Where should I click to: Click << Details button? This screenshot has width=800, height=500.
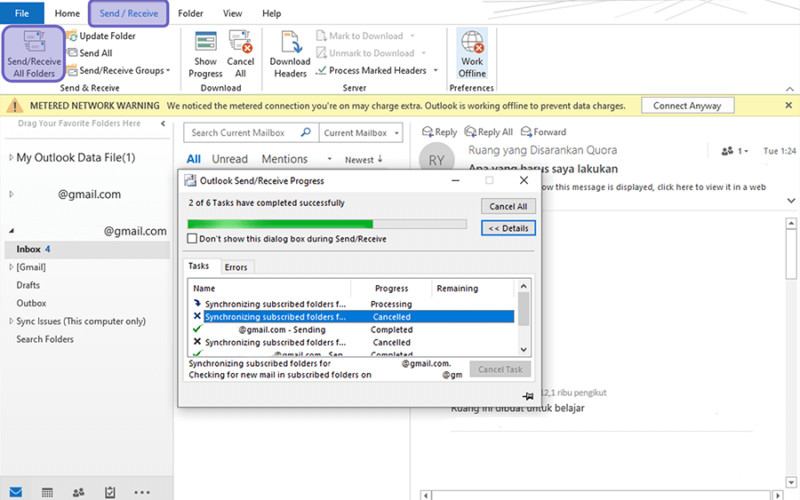coord(508,228)
